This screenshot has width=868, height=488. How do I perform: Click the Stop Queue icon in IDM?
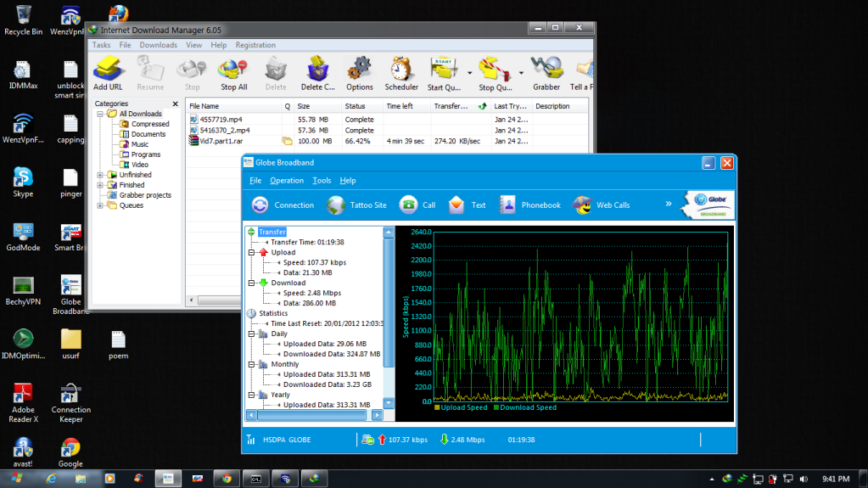pos(495,73)
